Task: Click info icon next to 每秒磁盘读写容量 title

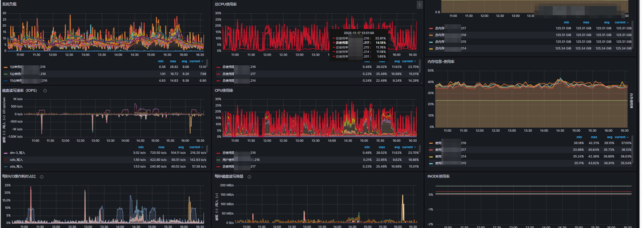Action: [249, 177]
